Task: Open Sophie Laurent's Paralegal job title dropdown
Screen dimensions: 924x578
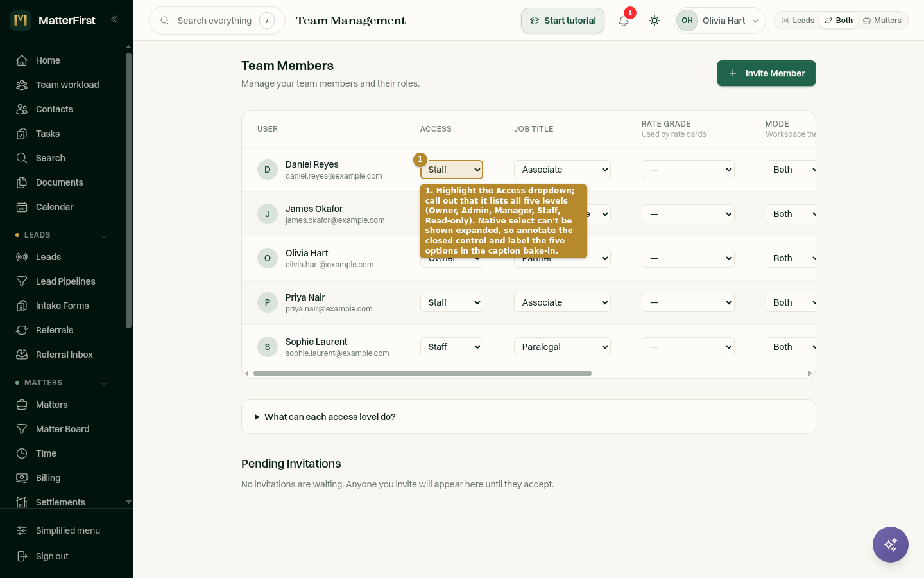Action: (562, 347)
